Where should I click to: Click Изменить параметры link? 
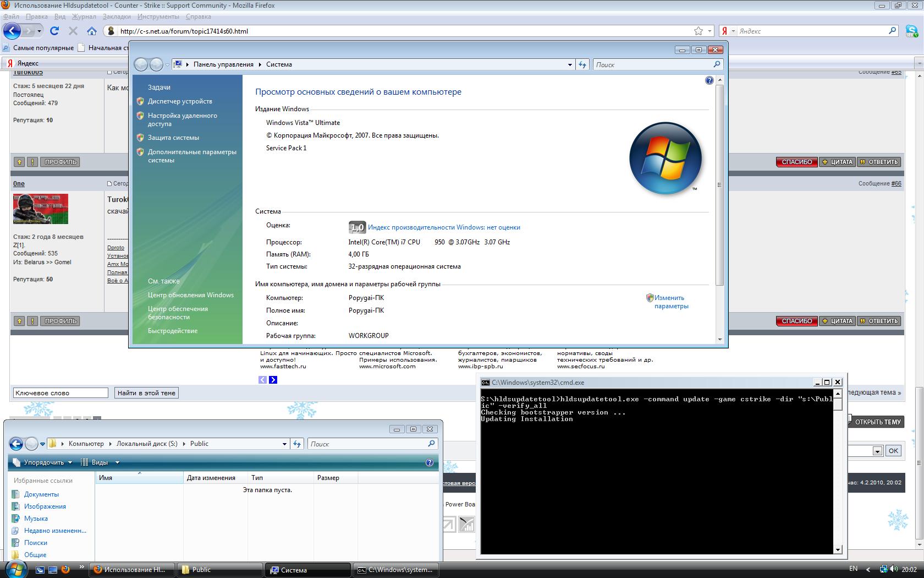click(671, 302)
